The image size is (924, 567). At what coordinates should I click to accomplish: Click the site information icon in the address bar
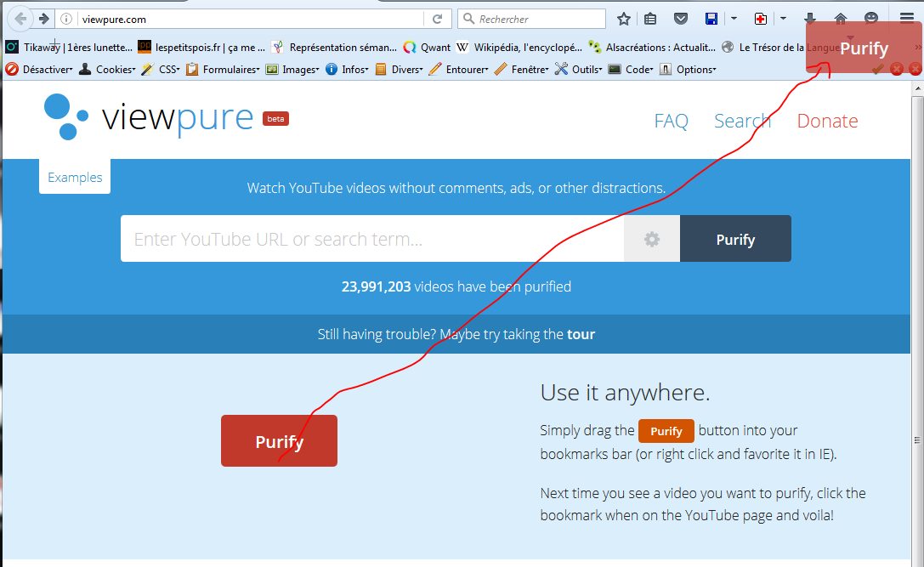[66, 19]
